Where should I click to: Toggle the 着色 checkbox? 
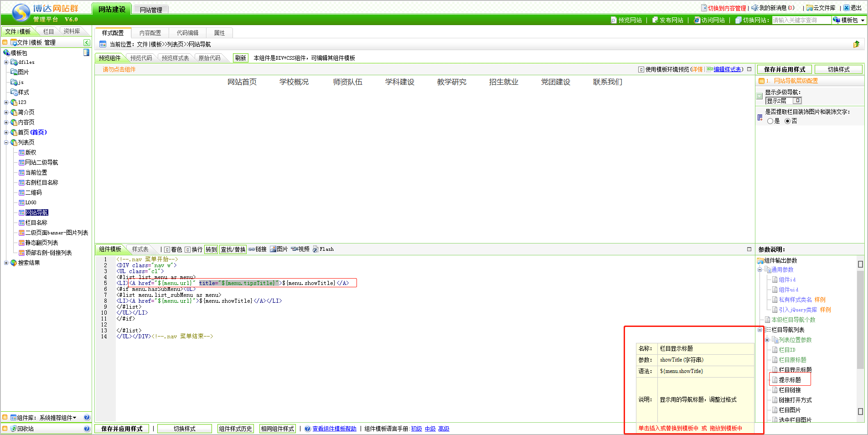click(x=167, y=249)
